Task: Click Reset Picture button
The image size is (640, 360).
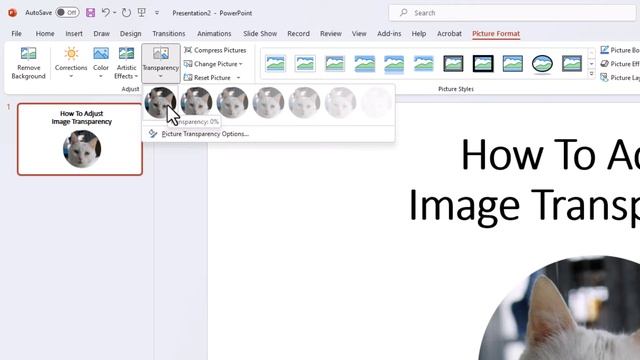Action: pos(207,78)
